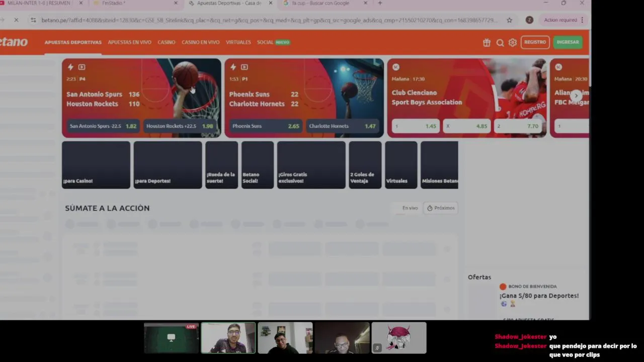Go to the CASINO EN VIVO menu item
The height and width of the screenshot is (362, 644).
pyautogui.click(x=200, y=42)
